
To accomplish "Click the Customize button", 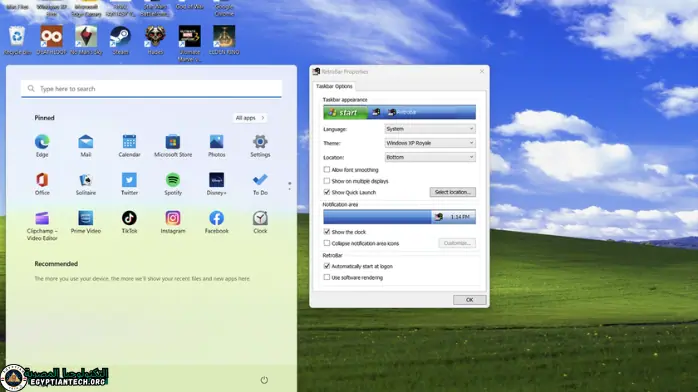I will point(457,243).
